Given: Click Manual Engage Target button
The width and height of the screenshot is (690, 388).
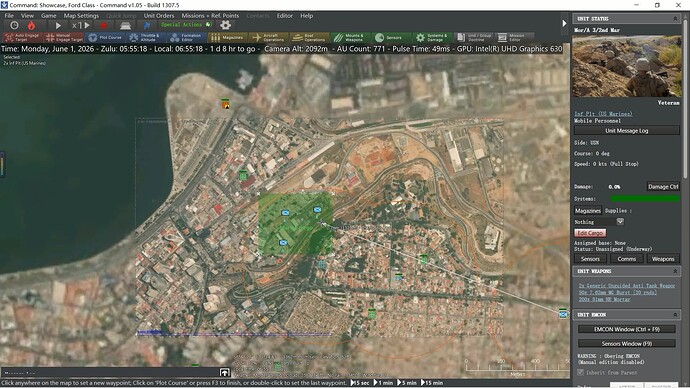Looking at the screenshot, I should pos(64,37).
